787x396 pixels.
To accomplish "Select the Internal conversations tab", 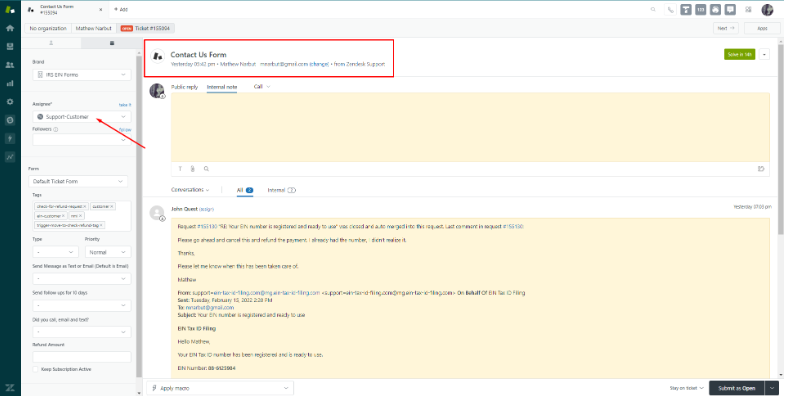I will click(281, 190).
